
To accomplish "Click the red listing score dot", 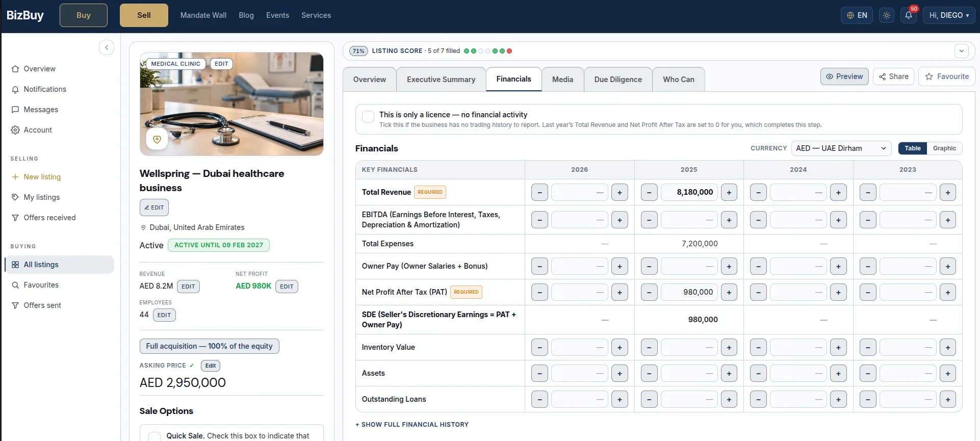I will (509, 51).
